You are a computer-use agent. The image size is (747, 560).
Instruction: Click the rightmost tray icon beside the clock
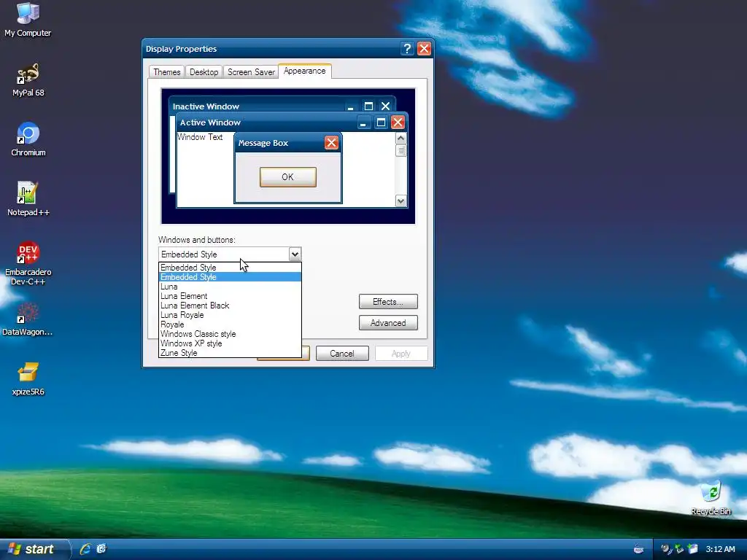pyautogui.click(x=693, y=549)
